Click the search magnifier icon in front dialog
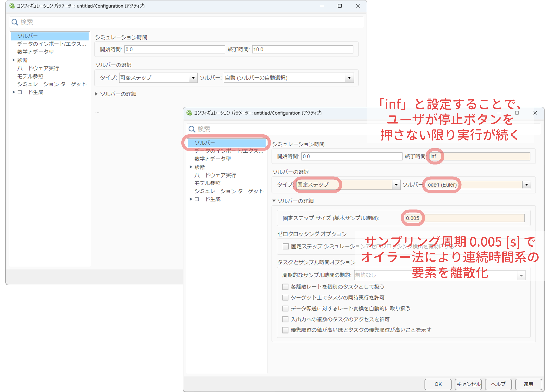Screen dimensions: 550x392 coord(192,129)
